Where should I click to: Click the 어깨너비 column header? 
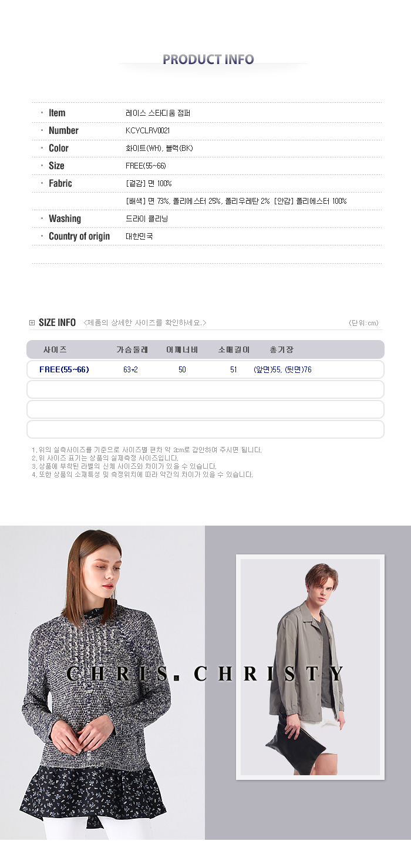pos(182,349)
